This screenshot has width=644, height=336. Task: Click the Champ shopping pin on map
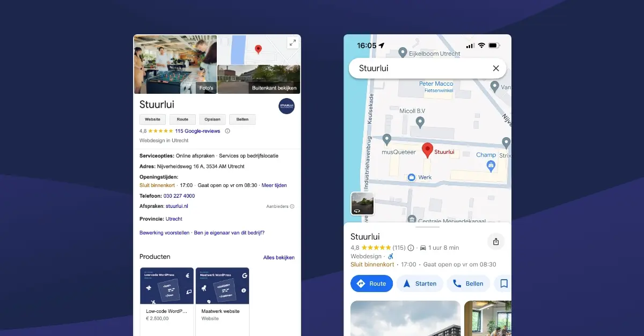[491, 166]
